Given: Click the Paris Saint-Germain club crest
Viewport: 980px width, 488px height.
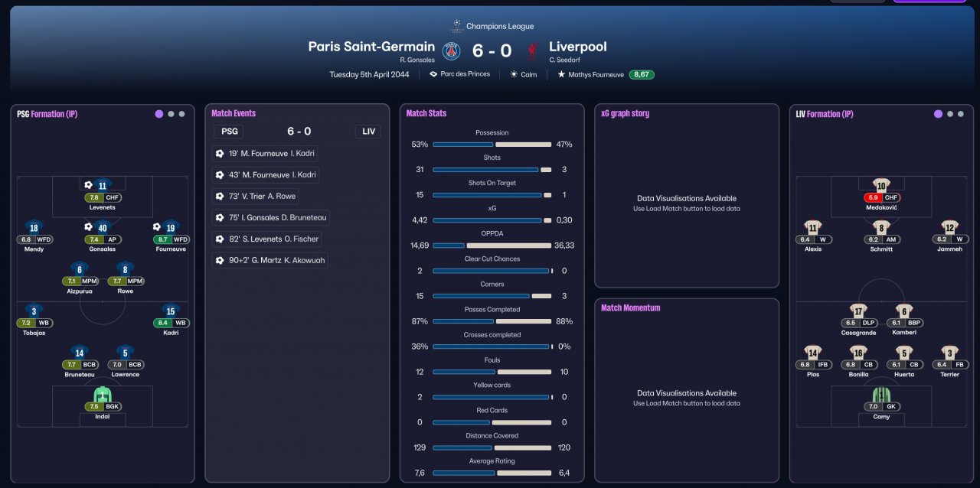Looking at the screenshot, I should point(452,50).
